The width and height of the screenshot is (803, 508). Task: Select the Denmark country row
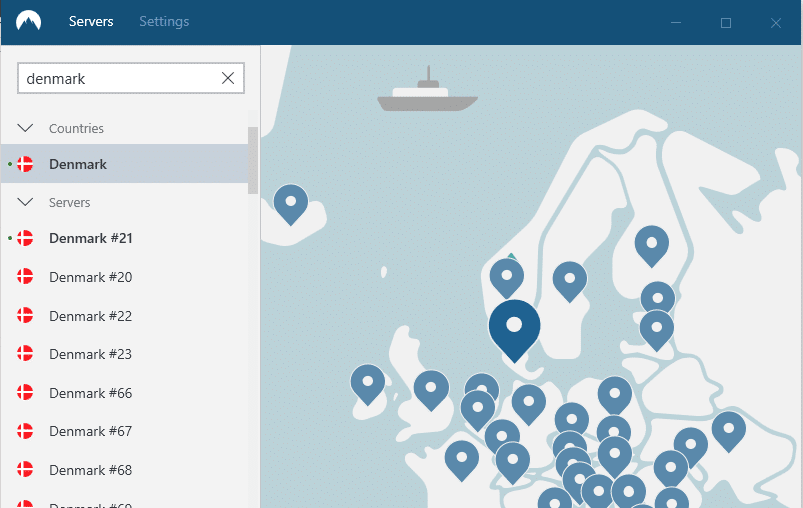click(124, 164)
